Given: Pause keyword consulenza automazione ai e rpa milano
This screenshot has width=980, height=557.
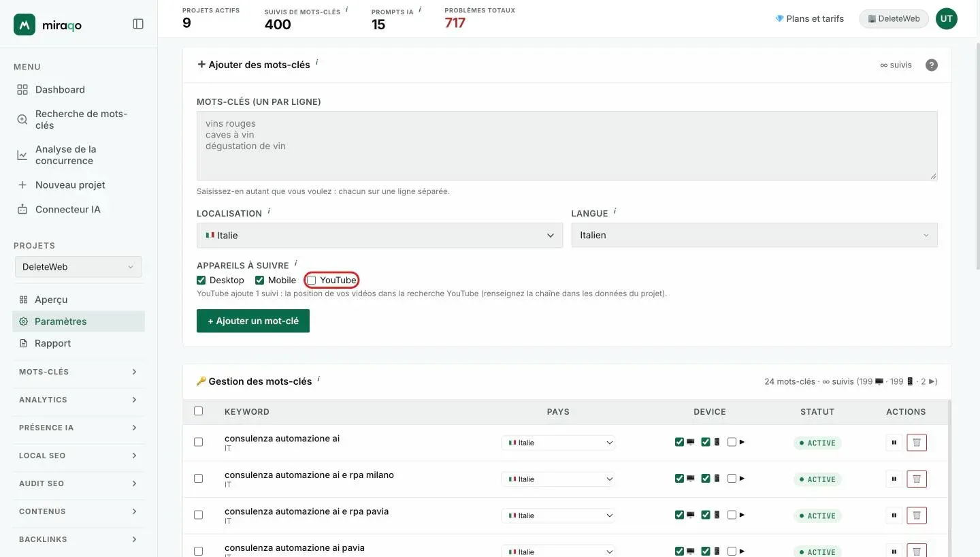Looking at the screenshot, I should pos(894,479).
